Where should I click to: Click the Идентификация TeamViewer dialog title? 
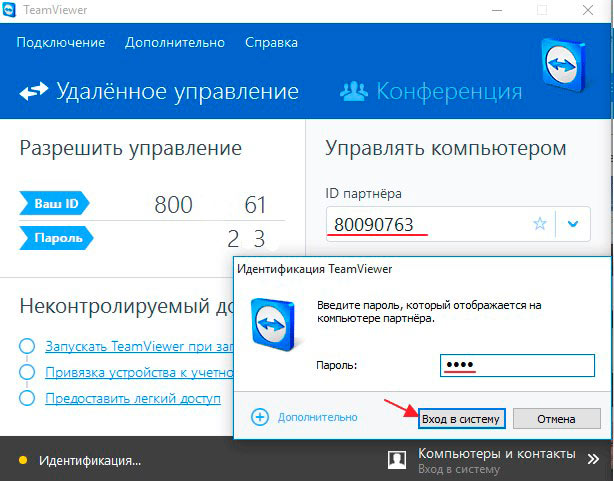pos(314,269)
